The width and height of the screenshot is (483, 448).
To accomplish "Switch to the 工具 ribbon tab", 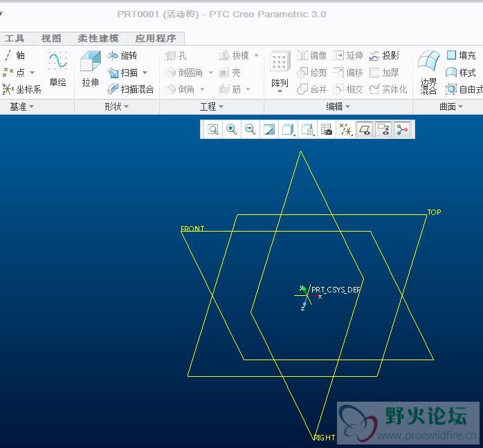I will pos(15,39).
